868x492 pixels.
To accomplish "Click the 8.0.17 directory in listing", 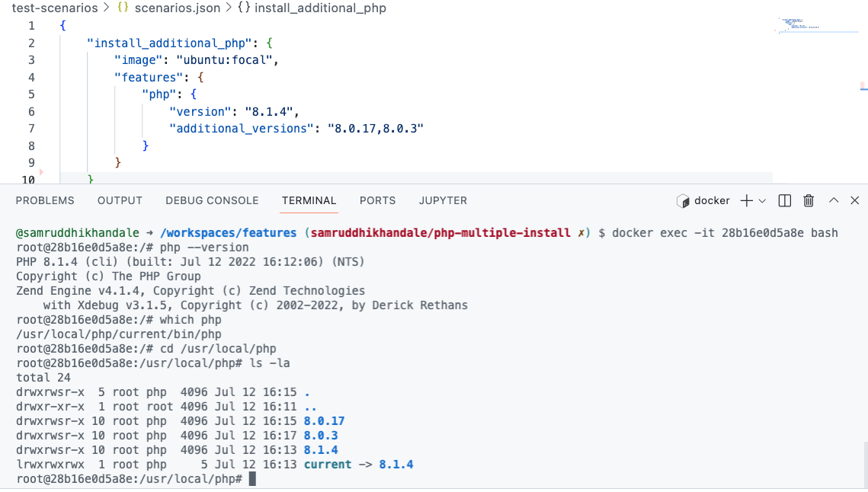I will 324,421.
